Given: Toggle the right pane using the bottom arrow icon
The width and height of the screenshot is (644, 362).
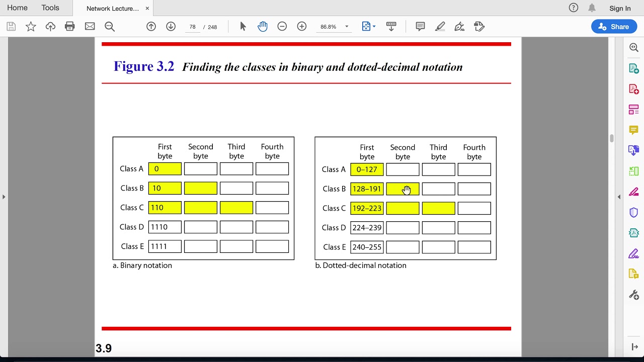Looking at the screenshot, I should tap(634, 347).
